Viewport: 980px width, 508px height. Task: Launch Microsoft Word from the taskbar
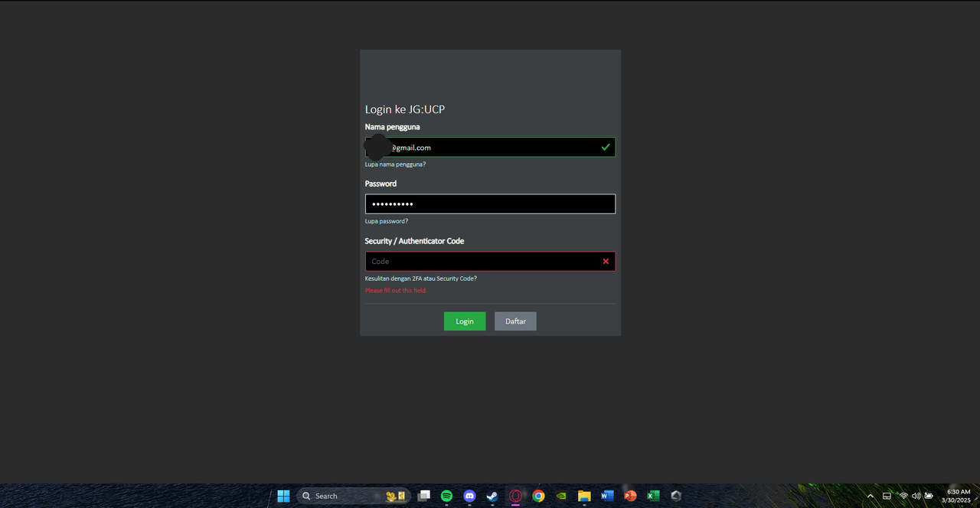[x=607, y=496]
